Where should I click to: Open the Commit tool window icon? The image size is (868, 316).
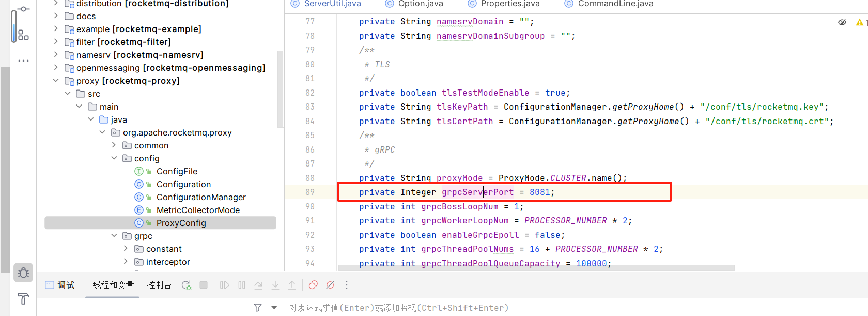click(23, 9)
